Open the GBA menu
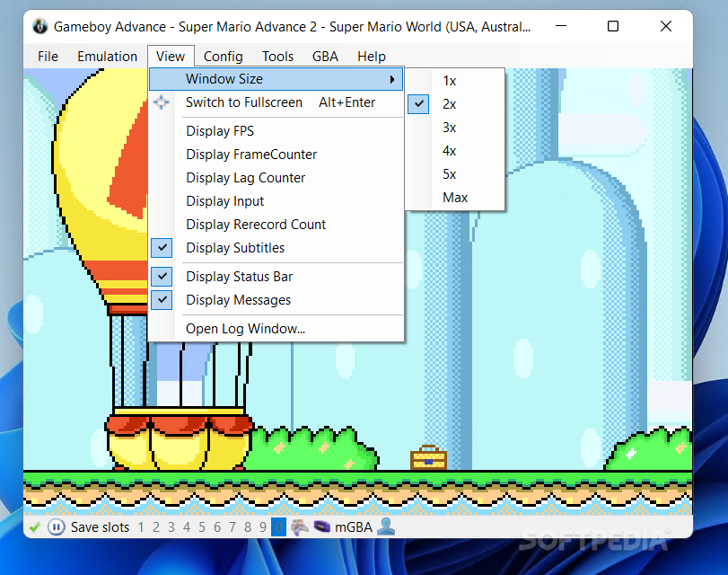Viewport: 728px width, 575px height. tap(325, 57)
